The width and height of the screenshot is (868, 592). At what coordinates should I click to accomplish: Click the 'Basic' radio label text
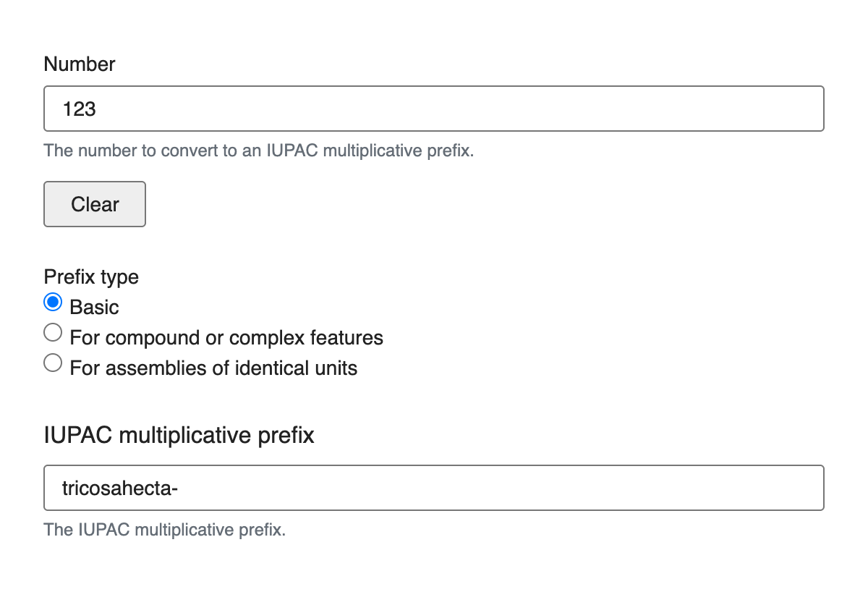click(x=94, y=308)
